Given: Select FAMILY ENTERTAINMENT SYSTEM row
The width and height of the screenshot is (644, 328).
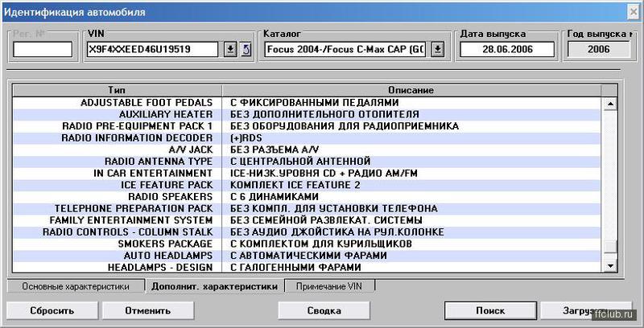Looking at the screenshot, I should tap(307, 220).
